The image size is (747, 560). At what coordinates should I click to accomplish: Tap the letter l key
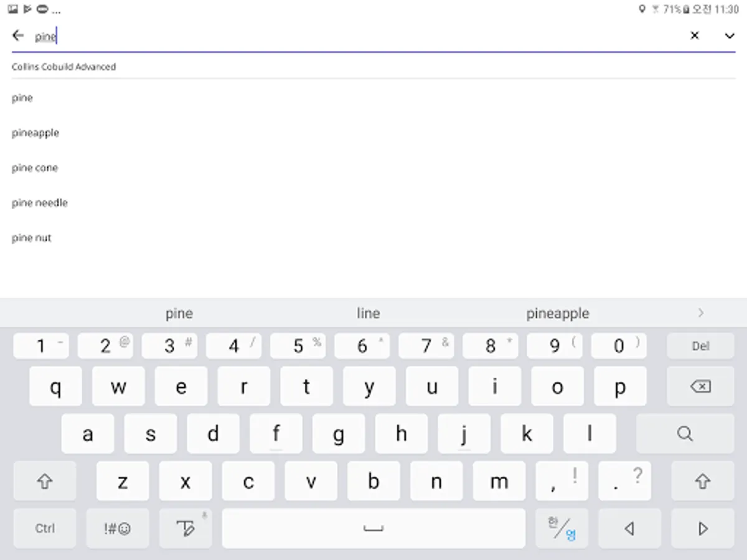point(590,434)
